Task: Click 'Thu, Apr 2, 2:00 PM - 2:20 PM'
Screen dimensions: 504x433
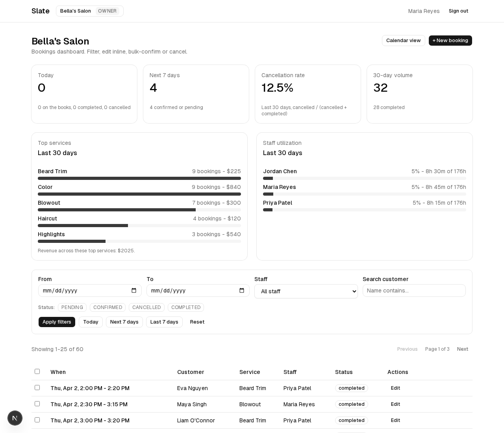Action: [x=90, y=388]
